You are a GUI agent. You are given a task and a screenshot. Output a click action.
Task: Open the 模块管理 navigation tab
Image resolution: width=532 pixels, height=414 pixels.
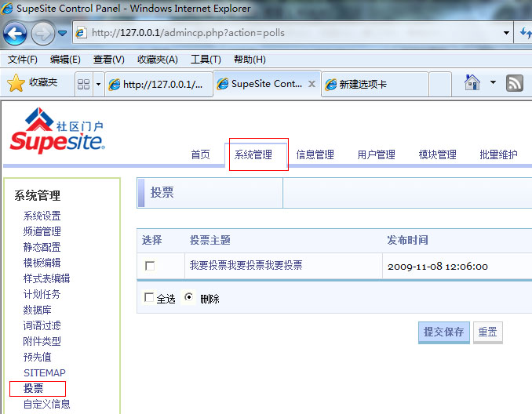tap(438, 154)
